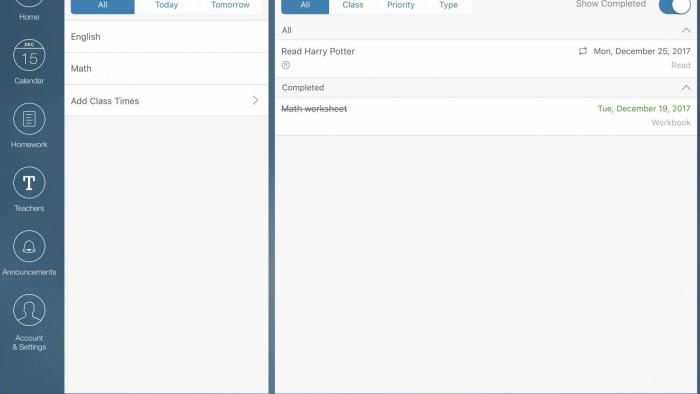
Task: Click the Show Completed label
Action: click(x=611, y=4)
